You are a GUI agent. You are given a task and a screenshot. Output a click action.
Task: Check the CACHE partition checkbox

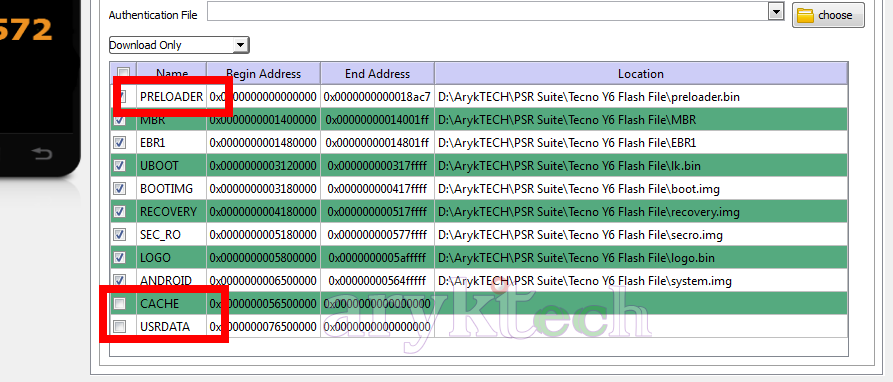(x=120, y=303)
